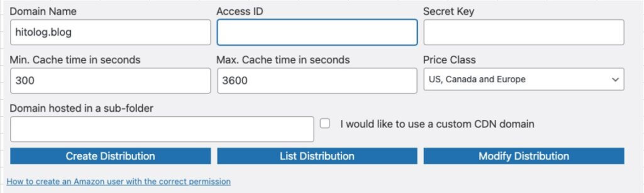
Task: Click the sub-folder domain input field
Action: [162, 129]
